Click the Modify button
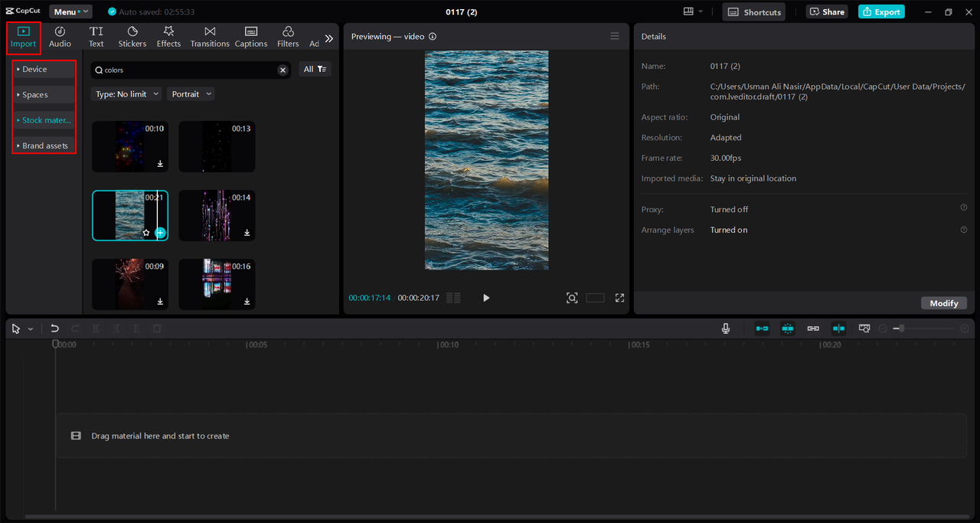The width and height of the screenshot is (980, 523). [x=944, y=303]
